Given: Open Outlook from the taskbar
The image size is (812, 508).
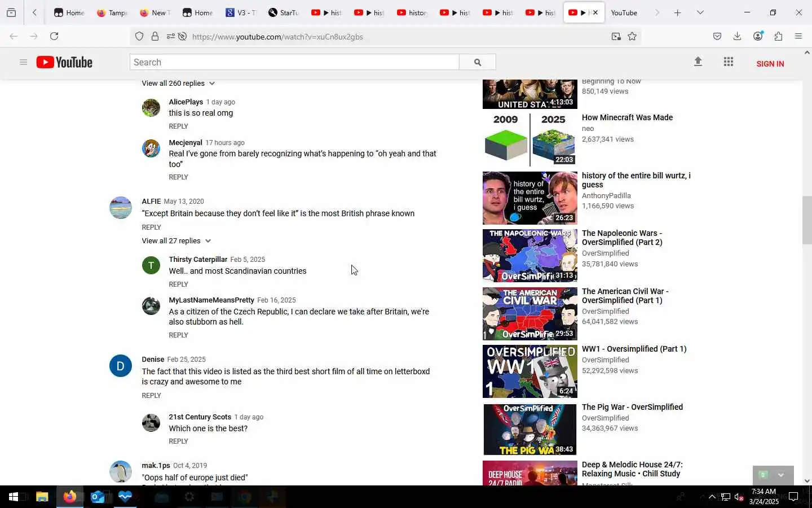Looking at the screenshot, I should click(98, 497).
